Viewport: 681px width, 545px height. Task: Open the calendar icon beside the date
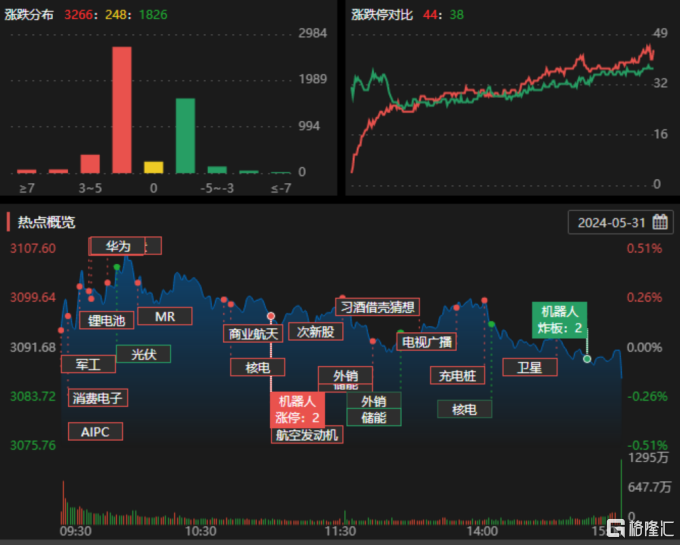(660, 222)
